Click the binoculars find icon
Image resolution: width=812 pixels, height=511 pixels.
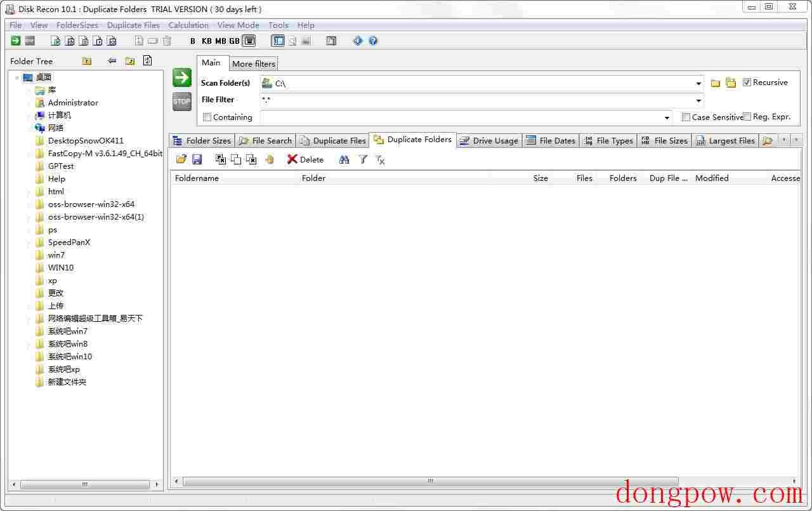344,159
